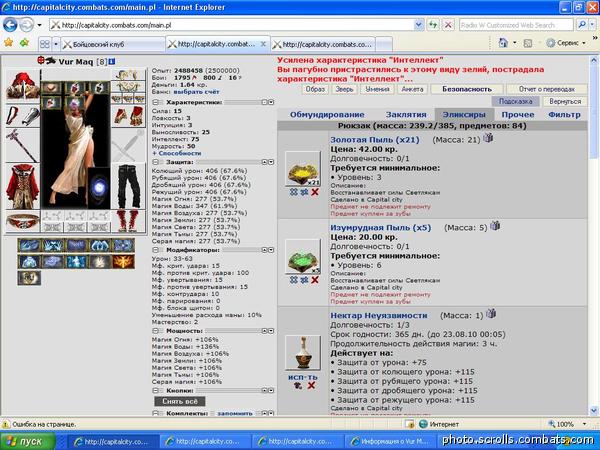Click the golden necklace equipment slot
This screenshot has height=450, width=600.
tap(128, 87)
